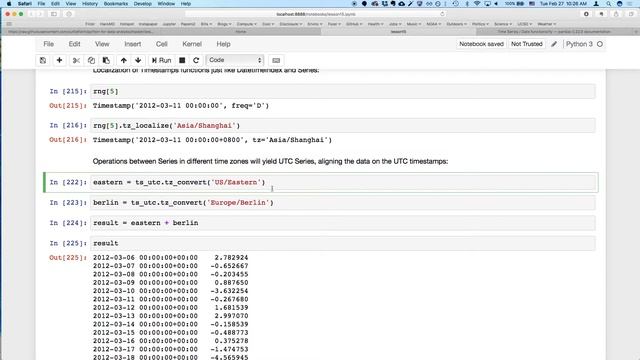Image resolution: width=640 pixels, height=360 pixels.
Task: Select the berlin = ts_utc.tz_convert cell
Action: [x=342, y=203]
